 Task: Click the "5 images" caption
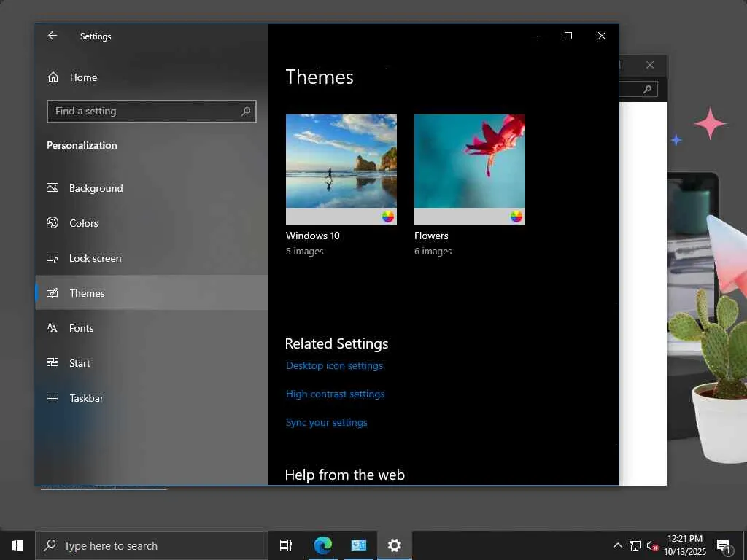304,252
